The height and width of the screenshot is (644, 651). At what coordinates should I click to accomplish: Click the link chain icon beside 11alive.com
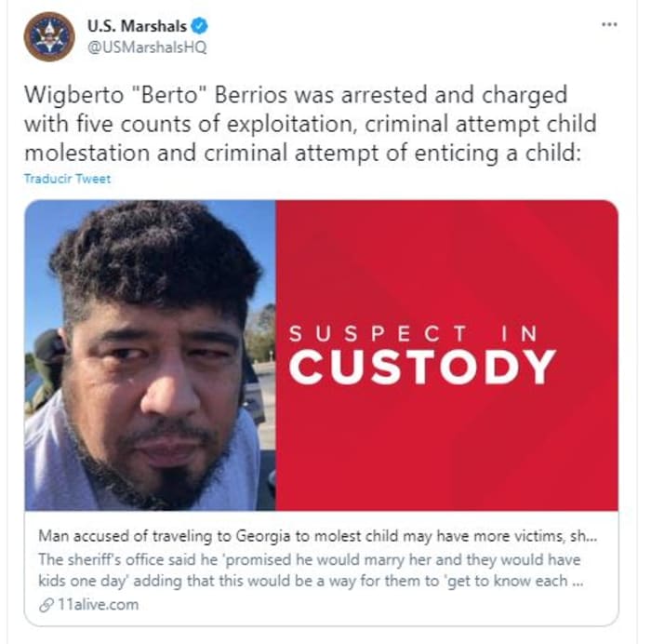[x=46, y=605]
